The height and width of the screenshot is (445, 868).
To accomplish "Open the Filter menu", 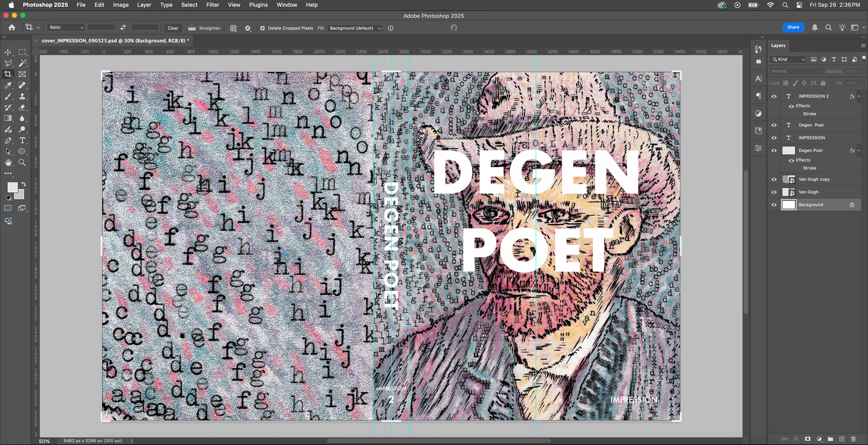I will (213, 5).
